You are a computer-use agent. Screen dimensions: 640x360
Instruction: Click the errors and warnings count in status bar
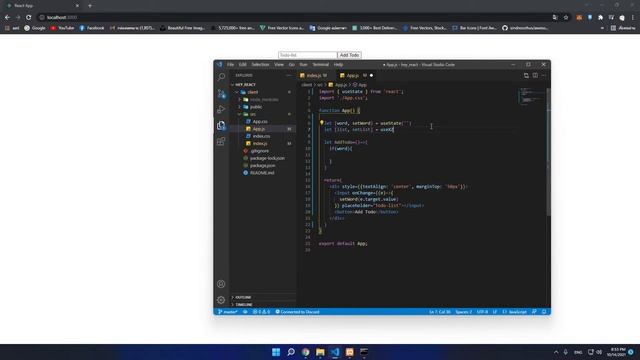point(261,312)
